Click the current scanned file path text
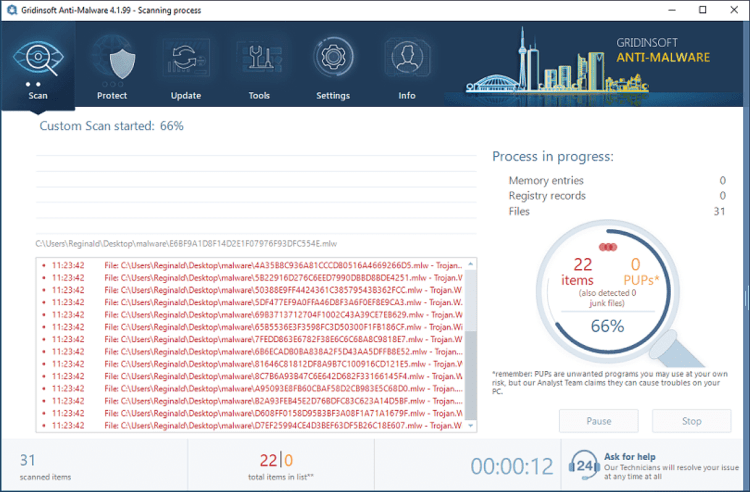The height and width of the screenshot is (492, 750). (x=186, y=244)
